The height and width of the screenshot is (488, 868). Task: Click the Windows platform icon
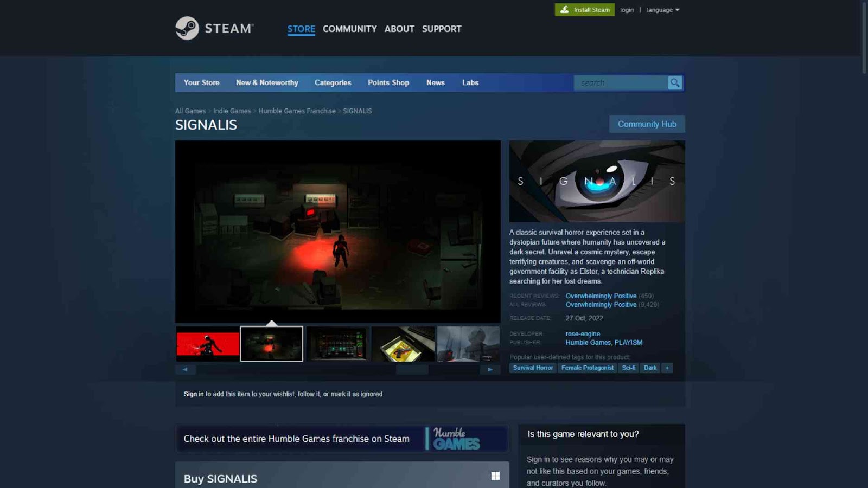point(495,476)
